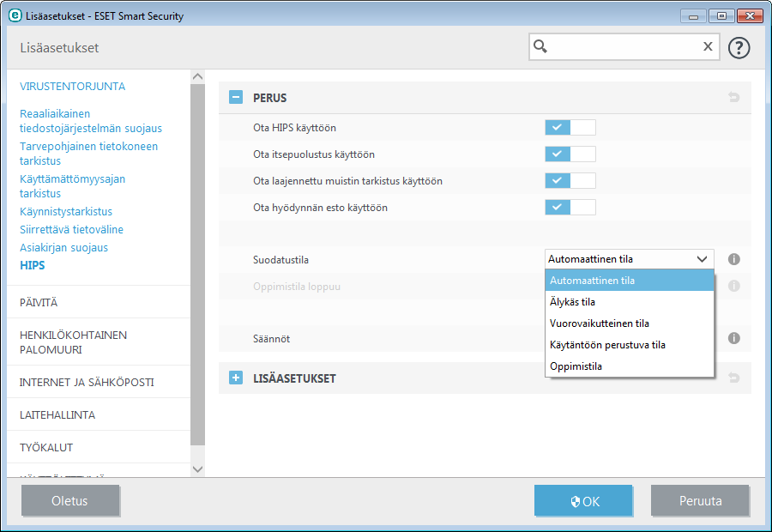
Task: Confirm with the OK button
Action: point(583,500)
